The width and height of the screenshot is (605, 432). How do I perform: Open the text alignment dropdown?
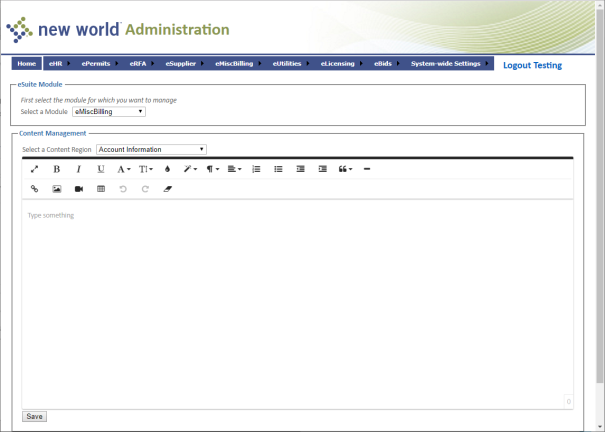pyautogui.click(x=234, y=169)
